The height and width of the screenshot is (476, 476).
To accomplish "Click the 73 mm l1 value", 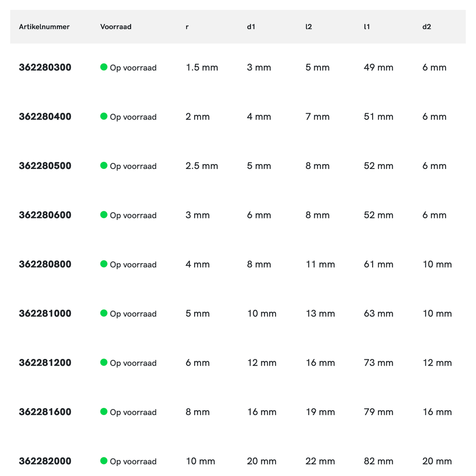I will [x=378, y=363].
